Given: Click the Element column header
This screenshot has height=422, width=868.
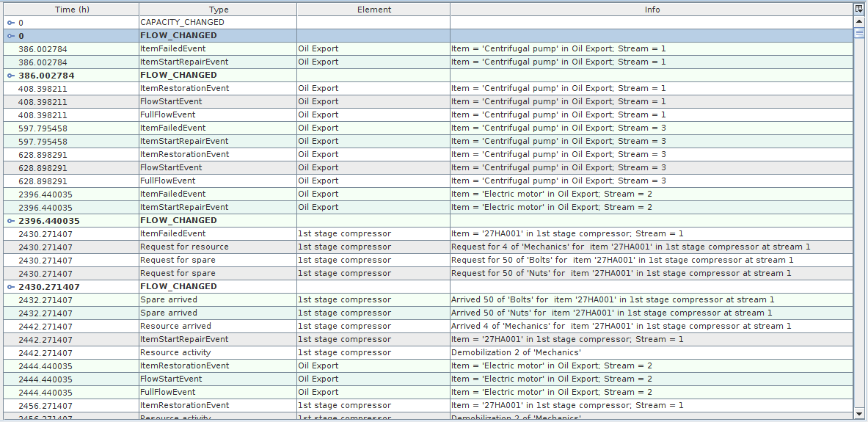Looking at the screenshot, I should 374,10.
